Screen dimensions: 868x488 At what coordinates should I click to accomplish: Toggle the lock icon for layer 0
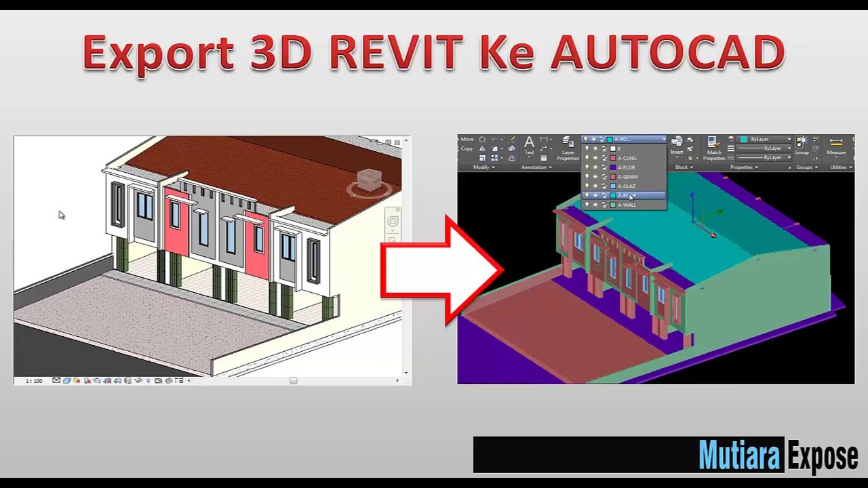(x=604, y=148)
